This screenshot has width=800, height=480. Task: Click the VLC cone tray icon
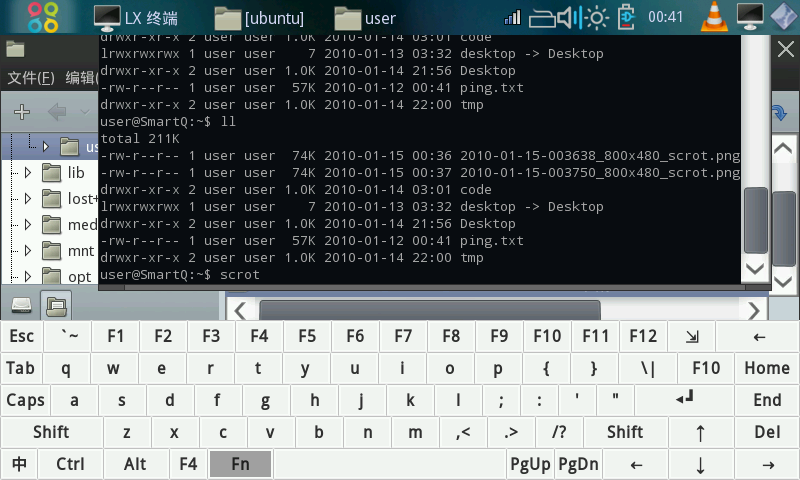click(x=713, y=17)
